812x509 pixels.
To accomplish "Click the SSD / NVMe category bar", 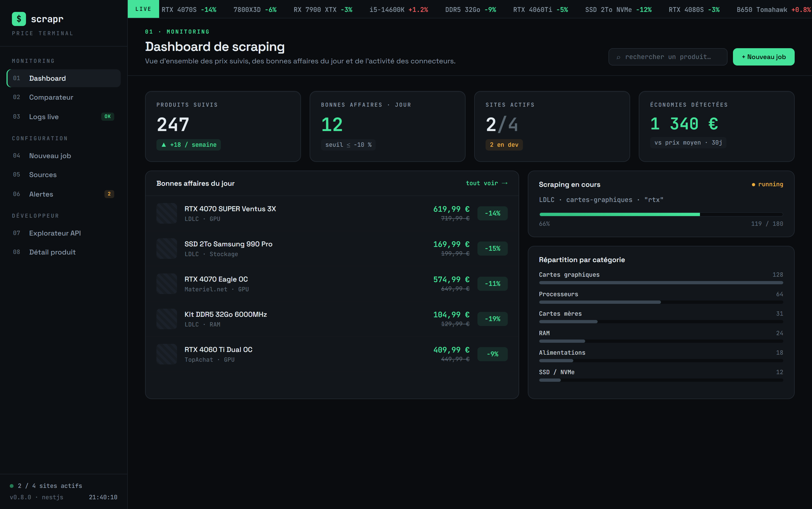I will [661, 380].
